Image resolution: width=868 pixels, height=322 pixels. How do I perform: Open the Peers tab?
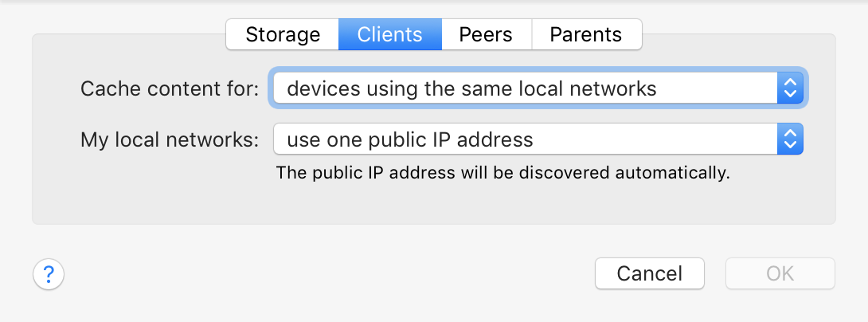pos(486,34)
